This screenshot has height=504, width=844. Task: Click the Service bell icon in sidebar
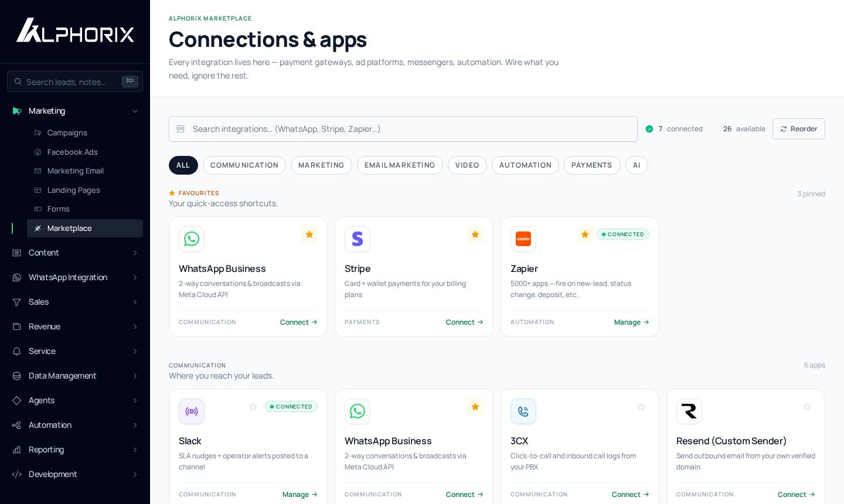(17, 351)
